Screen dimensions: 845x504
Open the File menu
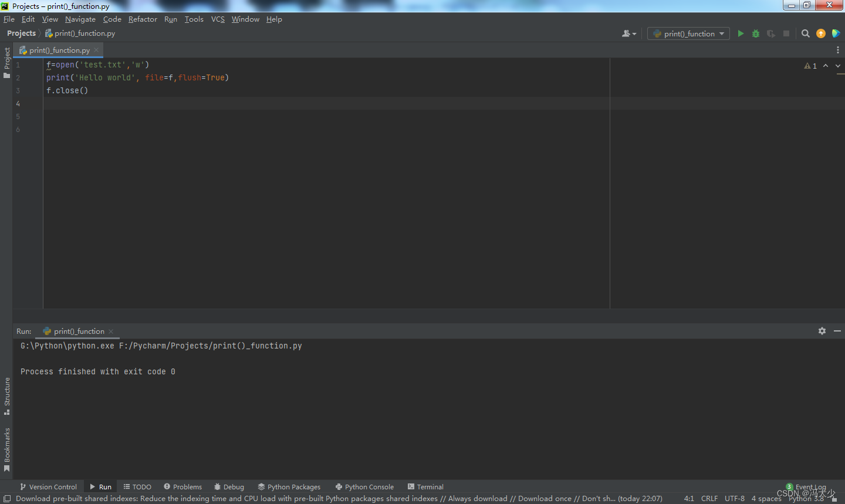click(x=9, y=19)
